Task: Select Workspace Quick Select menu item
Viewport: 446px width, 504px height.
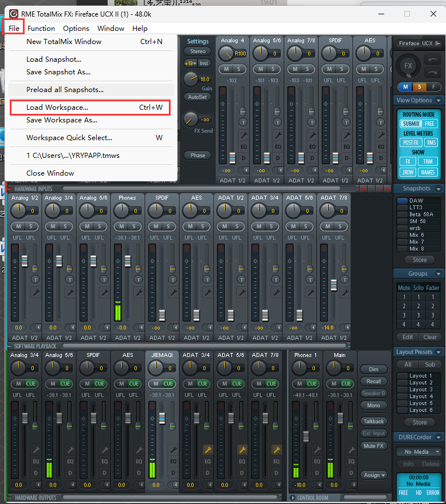Action: [91, 137]
